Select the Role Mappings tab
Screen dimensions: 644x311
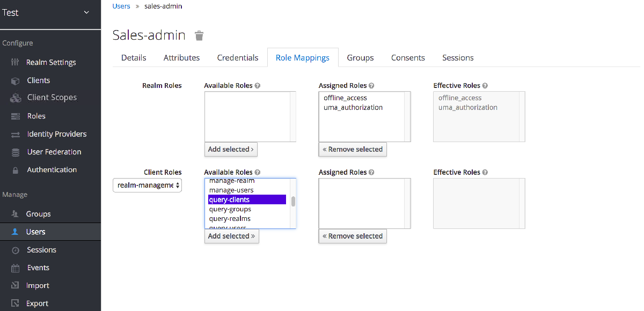click(x=303, y=58)
